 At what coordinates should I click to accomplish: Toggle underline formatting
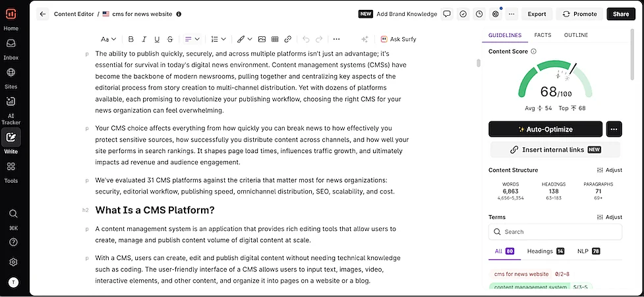click(157, 39)
